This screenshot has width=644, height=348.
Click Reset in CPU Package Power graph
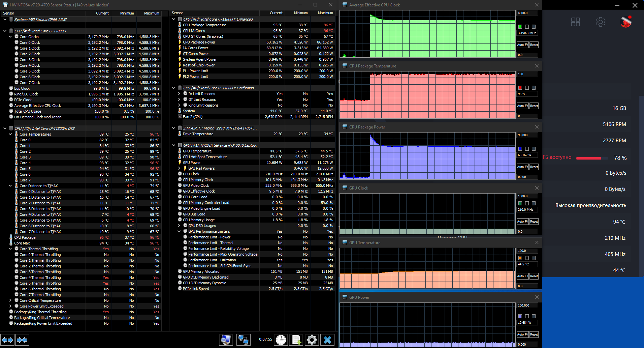click(x=534, y=167)
